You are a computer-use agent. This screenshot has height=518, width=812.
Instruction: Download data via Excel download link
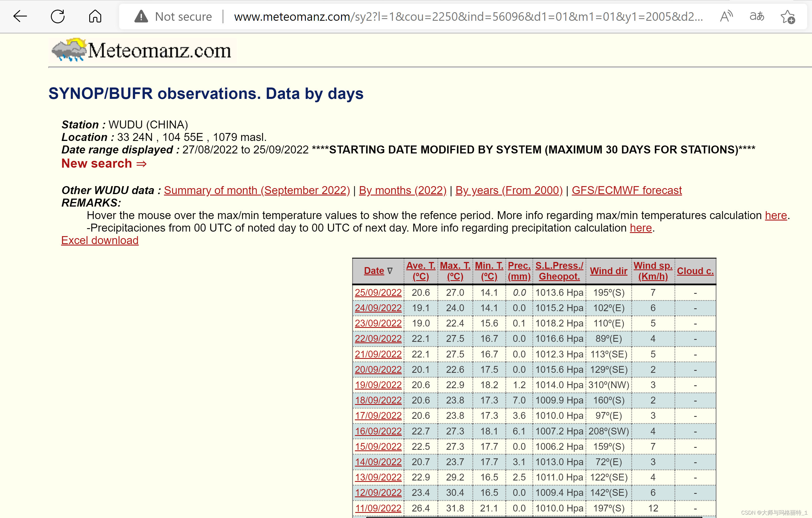pyautogui.click(x=100, y=241)
